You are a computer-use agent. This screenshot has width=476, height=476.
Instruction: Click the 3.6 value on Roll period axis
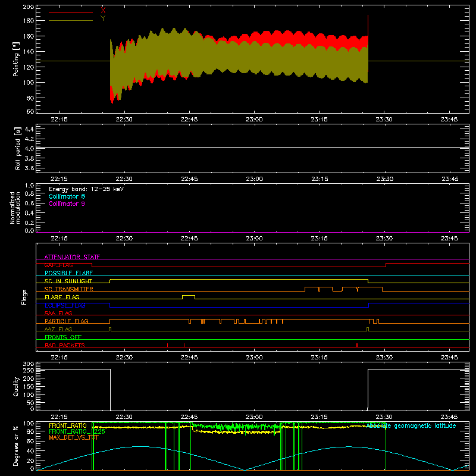(29, 168)
